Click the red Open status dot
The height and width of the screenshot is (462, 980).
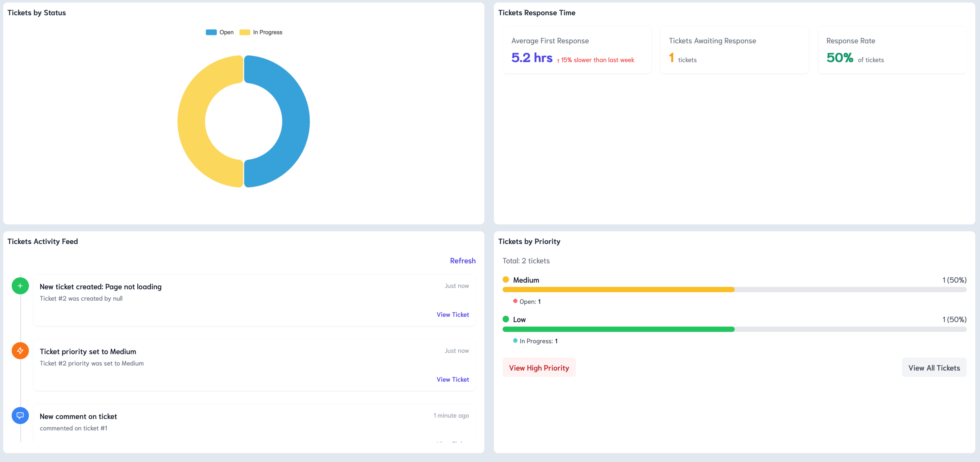[515, 301]
